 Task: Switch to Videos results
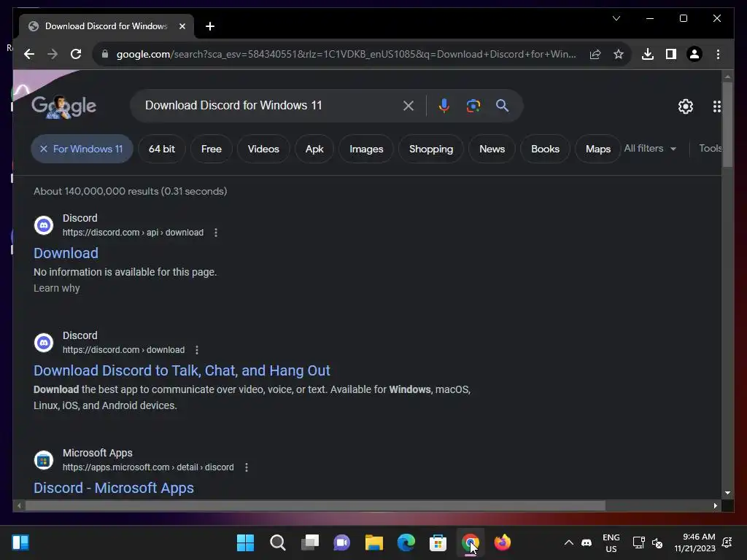(263, 149)
